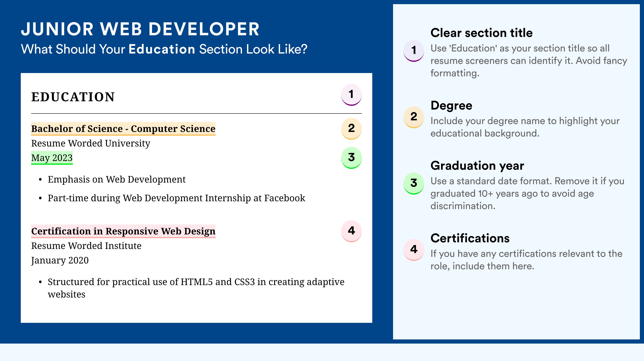
Task: Click the 'Include your degree name to highlight' description
Action: 525,127
